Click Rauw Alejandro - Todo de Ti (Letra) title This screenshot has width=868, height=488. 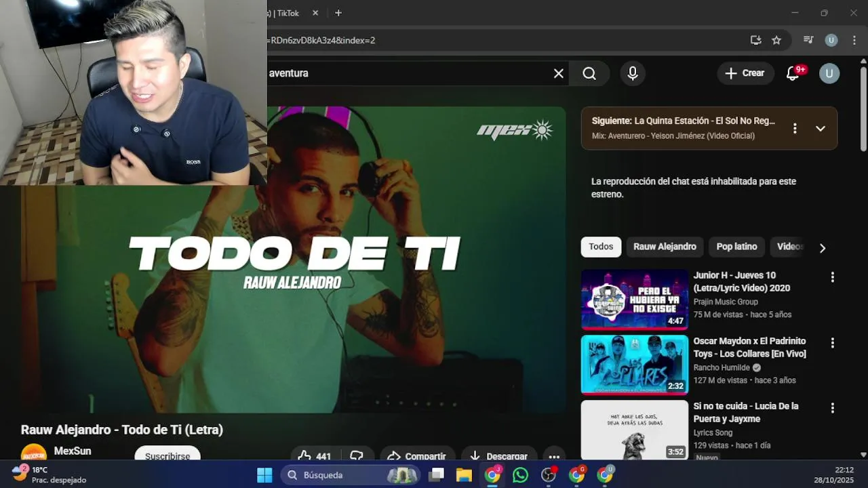point(122,430)
